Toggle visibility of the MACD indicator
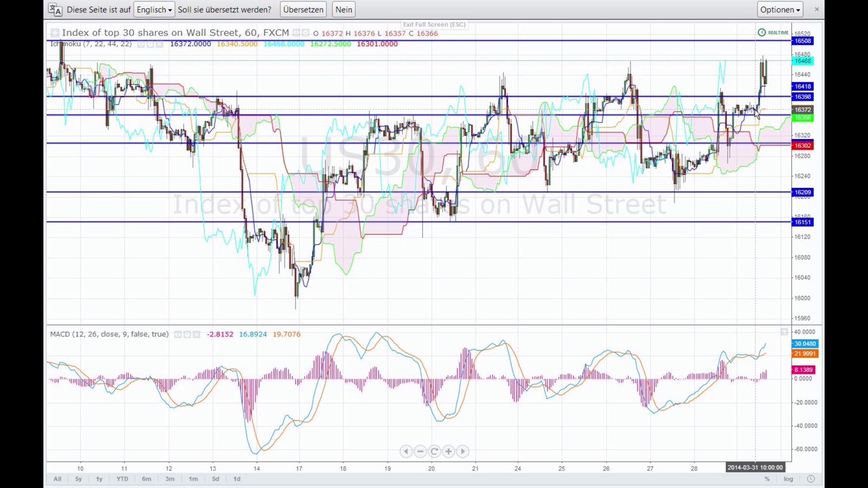Image resolution: width=868 pixels, height=488 pixels. point(178,334)
